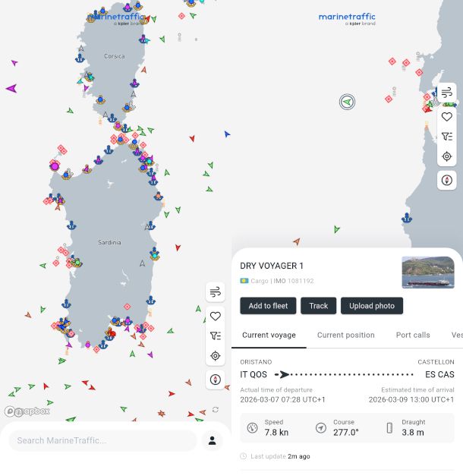The image size is (463, 476).
Task: Click the Course 277.0° value
Action: pos(346,432)
